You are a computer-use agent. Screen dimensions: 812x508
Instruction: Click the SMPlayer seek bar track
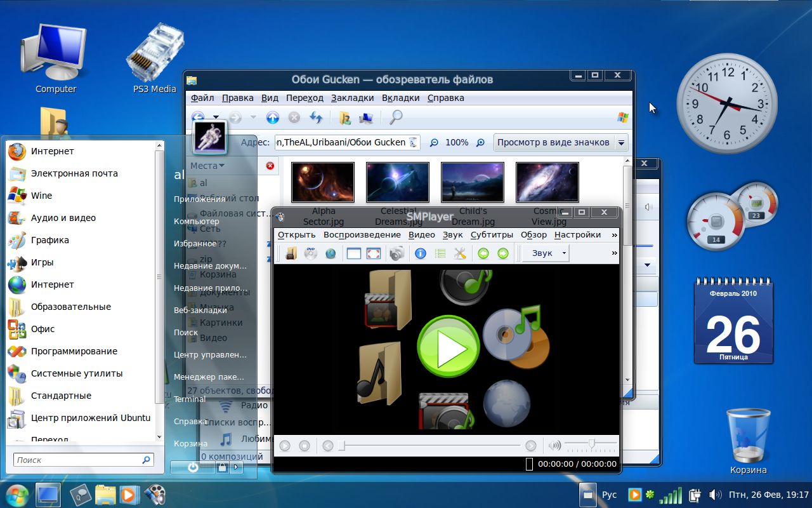coord(429,446)
